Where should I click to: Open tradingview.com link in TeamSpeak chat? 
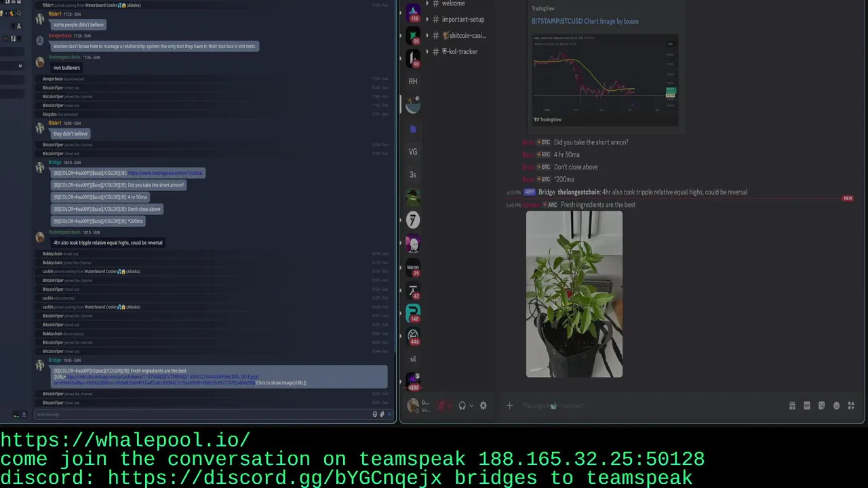164,173
